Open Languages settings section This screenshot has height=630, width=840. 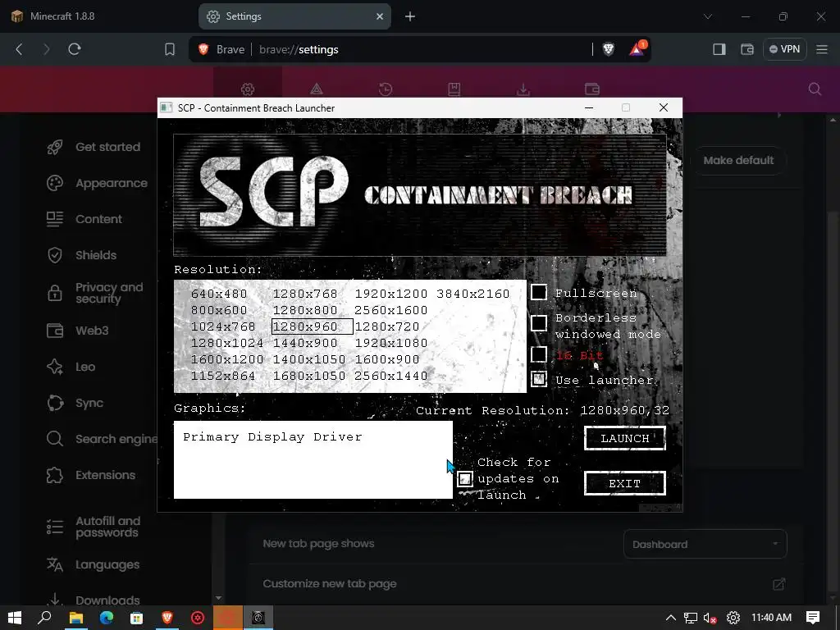(x=94, y=564)
